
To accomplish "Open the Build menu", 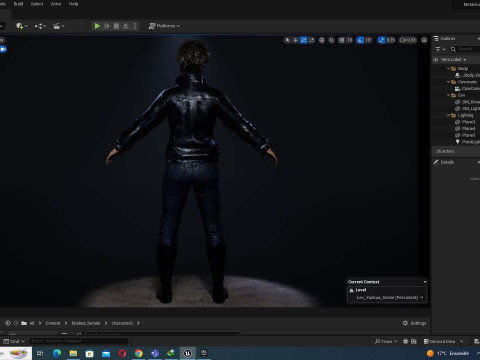I will pos(18,4).
